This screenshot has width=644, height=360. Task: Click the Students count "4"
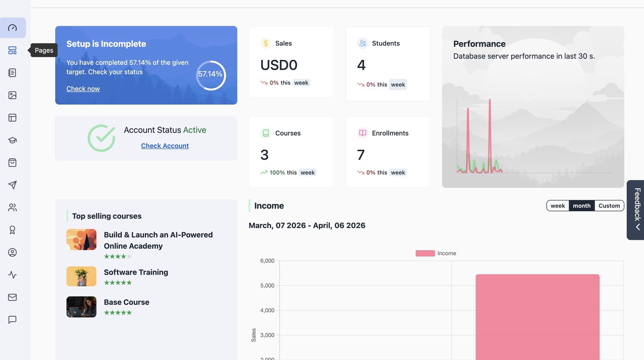coord(361,65)
